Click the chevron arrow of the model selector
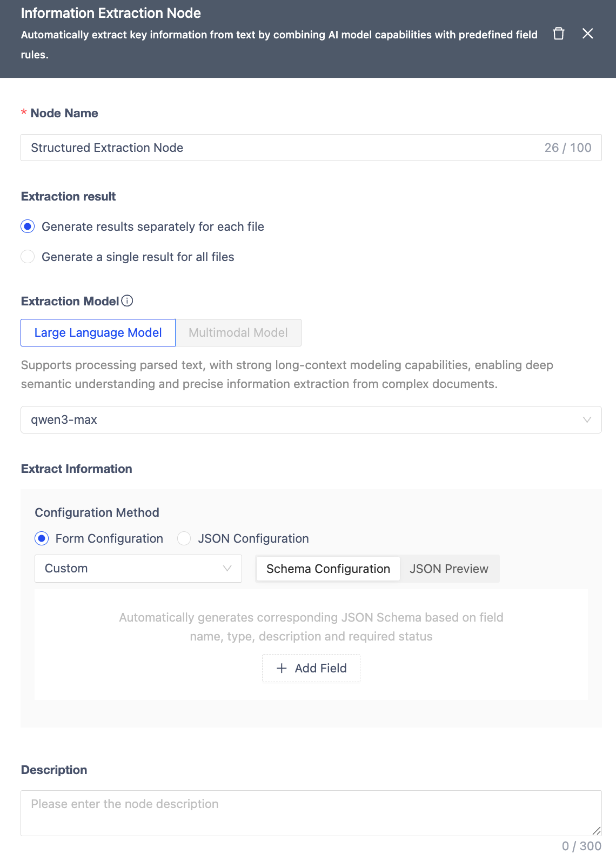 point(587,419)
